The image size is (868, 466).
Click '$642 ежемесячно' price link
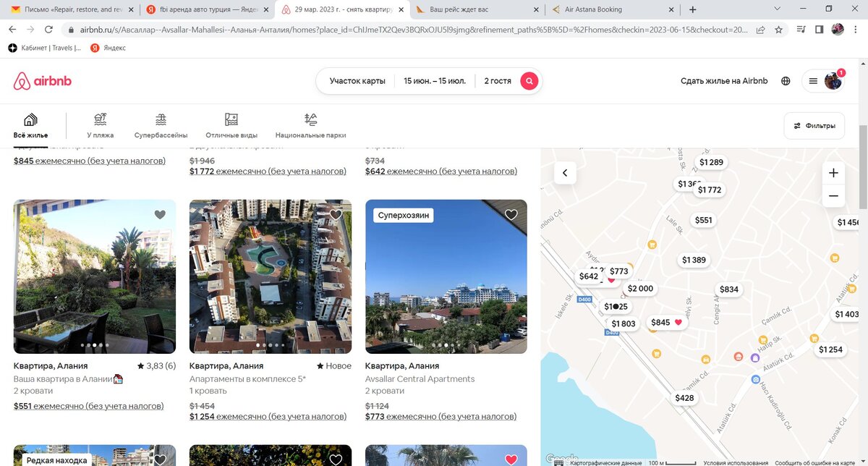(441, 171)
